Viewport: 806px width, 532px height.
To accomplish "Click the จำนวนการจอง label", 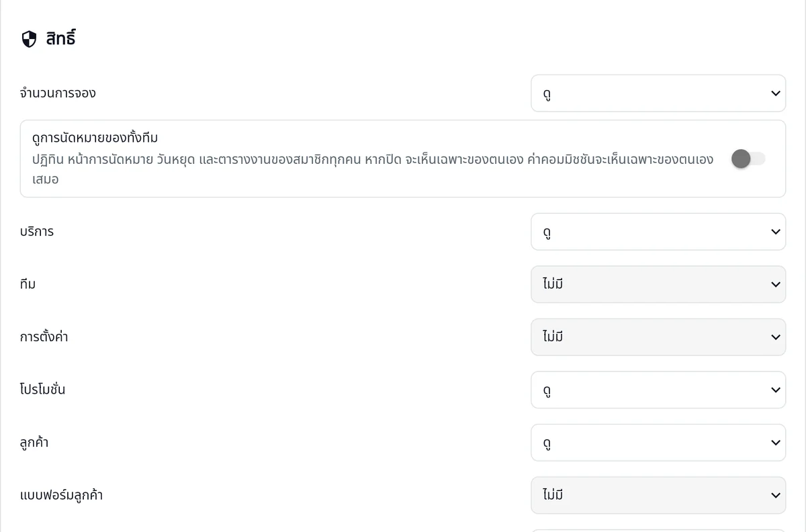I will pyautogui.click(x=58, y=93).
